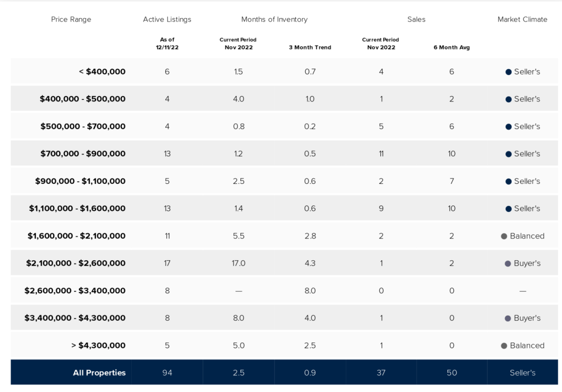Click the $2,600,000 - $3,400,000 price range label
Viewport: 562px width, 392px height.
click(x=75, y=291)
